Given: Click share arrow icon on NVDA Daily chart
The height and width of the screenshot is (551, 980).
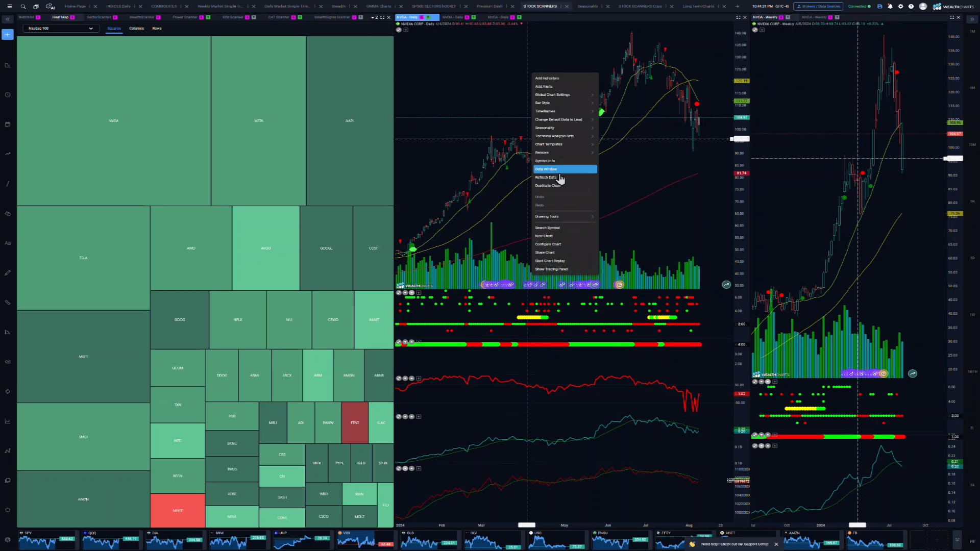Looking at the screenshot, I should [x=726, y=285].
